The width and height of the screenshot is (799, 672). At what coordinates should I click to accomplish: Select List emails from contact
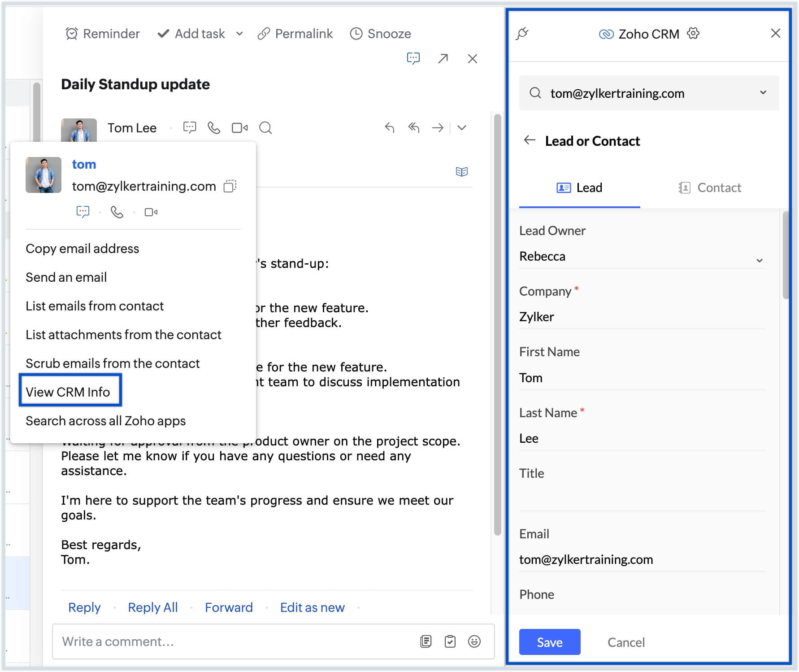coord(95,306)
